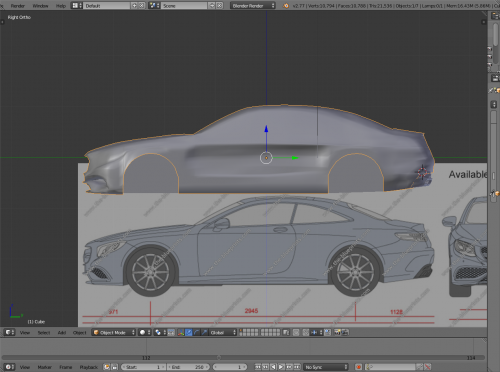This screenshot has width=500, height=372.
Task: Click OpenGL render animation icon
Action: tap(345, 332)
